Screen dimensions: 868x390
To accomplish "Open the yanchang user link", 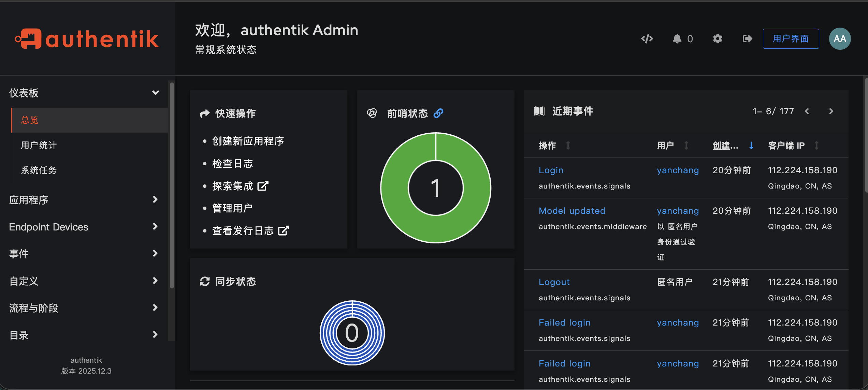I will [x=678, y=170].
